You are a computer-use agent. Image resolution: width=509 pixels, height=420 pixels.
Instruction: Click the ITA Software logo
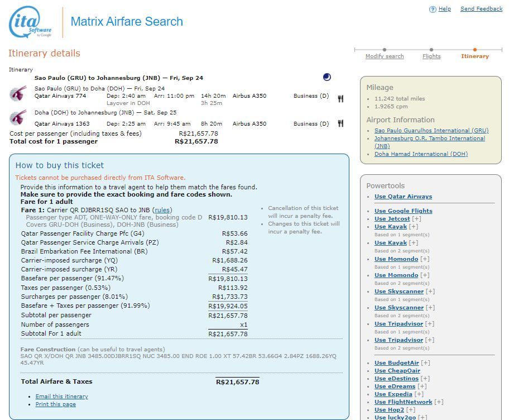tap(30, 22)
